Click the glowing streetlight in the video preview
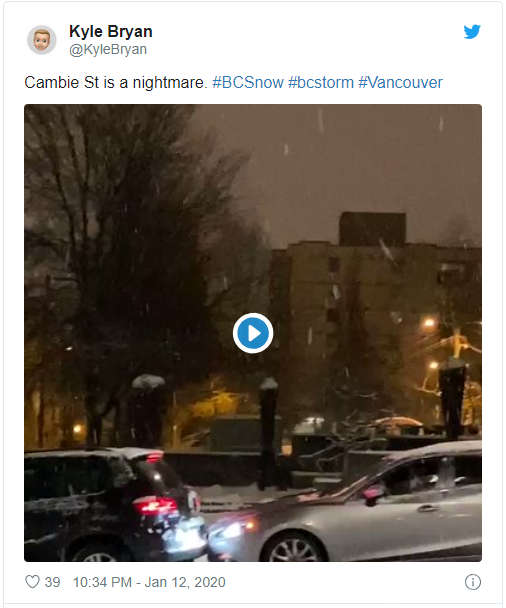The height and width of the screenshot is (608, 506). [x=429, y=323]
